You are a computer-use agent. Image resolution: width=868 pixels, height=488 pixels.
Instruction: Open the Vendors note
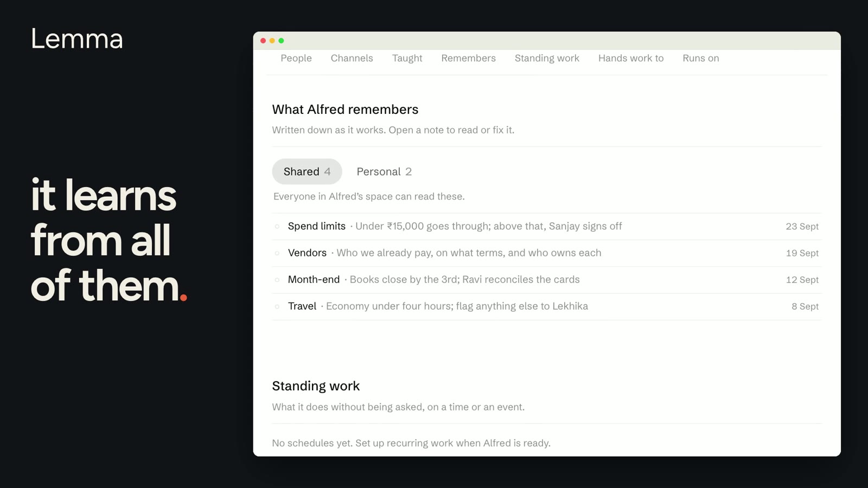pos(547,253)
